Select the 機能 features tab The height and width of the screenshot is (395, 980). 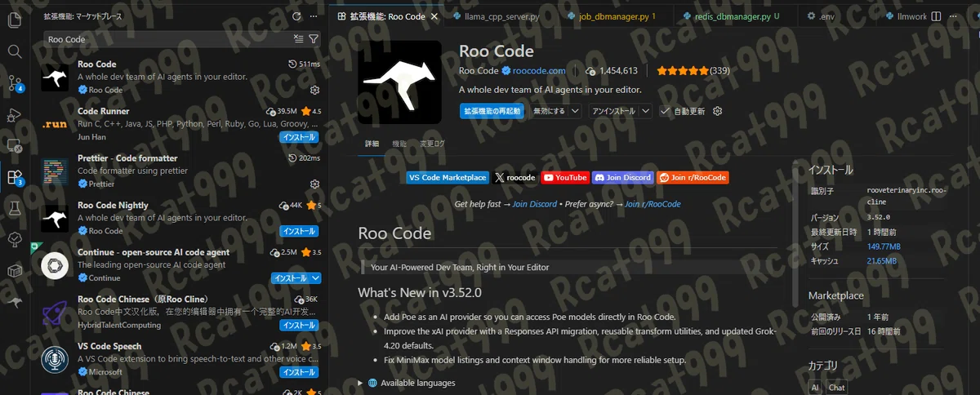(399, 143)
